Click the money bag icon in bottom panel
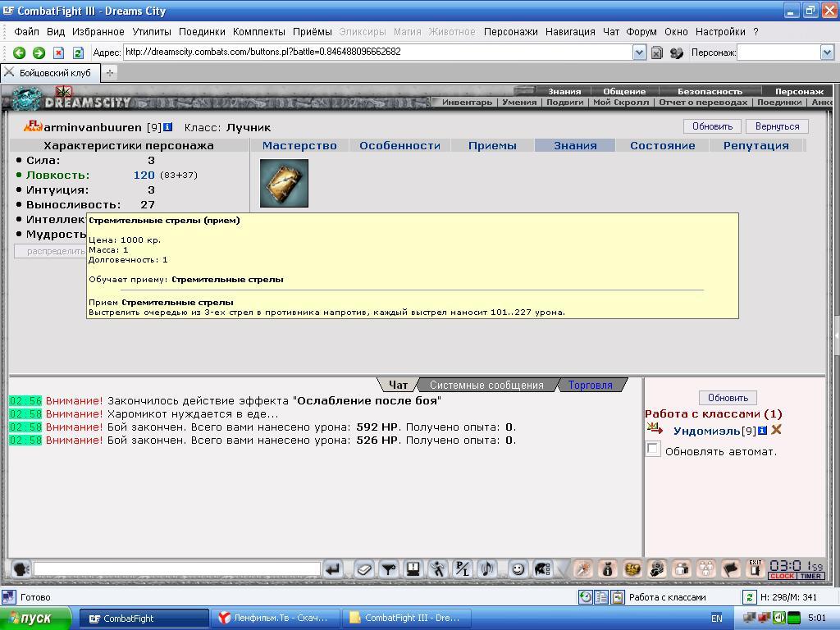Image resolution: width=840 pixels, height=630 pixels. pos(608,569)
